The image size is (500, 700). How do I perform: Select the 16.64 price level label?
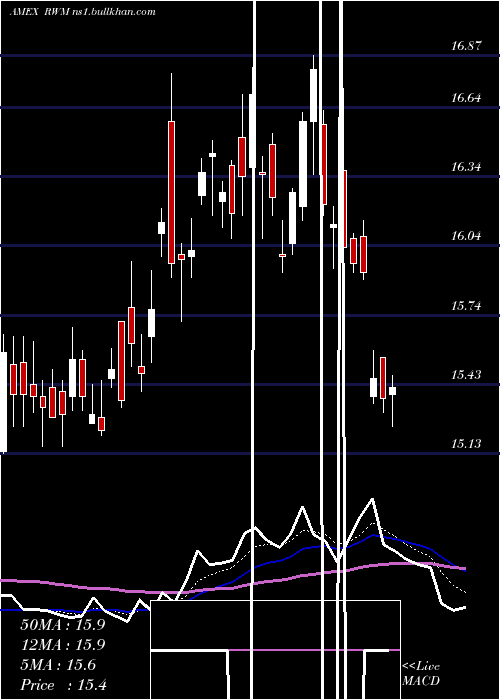[x=466, y=98]
